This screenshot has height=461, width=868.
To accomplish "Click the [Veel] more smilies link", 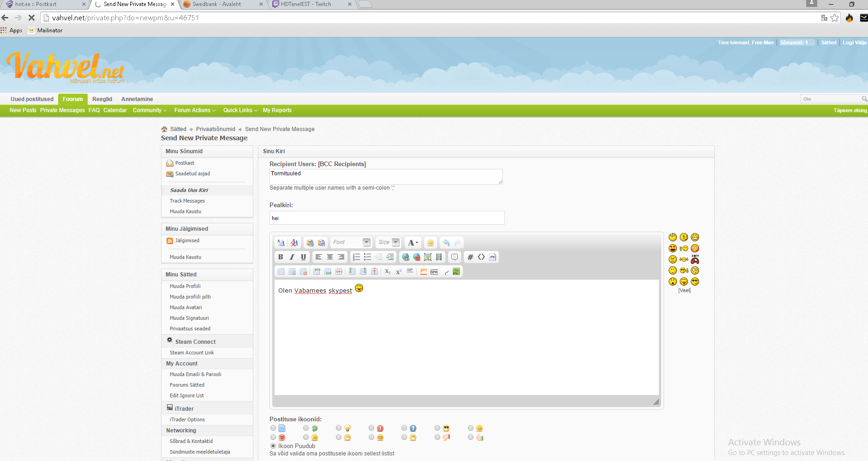I will (x=684, y=290).
